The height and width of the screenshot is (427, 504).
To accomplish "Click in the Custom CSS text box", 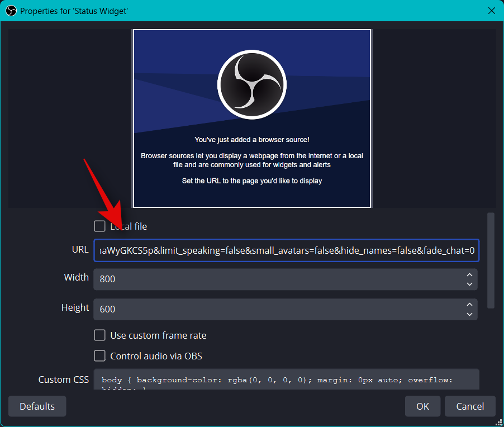I will tap(286, 380).
